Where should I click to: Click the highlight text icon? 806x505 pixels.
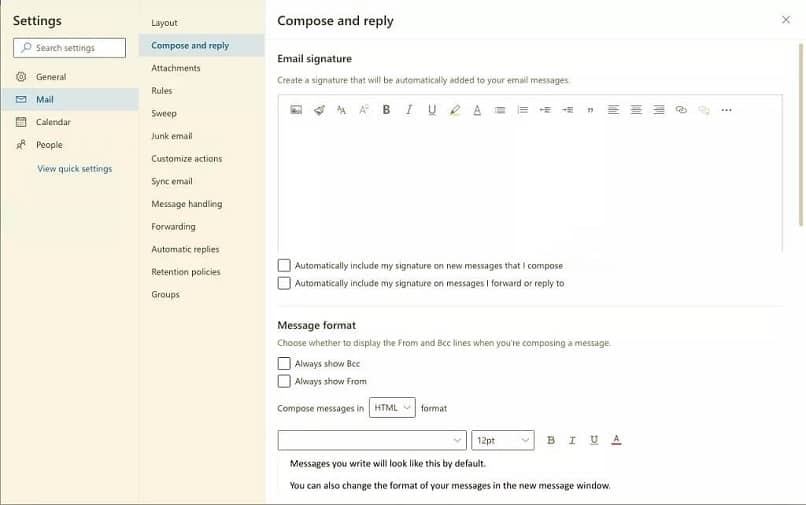(455, 110)
